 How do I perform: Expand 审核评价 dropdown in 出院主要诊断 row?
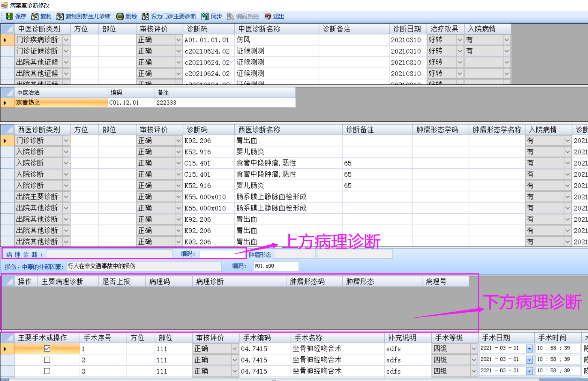click(x=178, y=197)
